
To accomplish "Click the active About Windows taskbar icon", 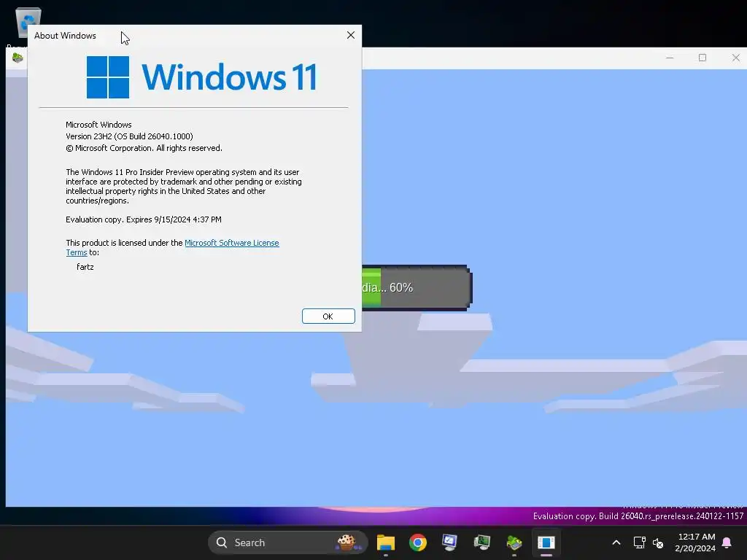I will tap(546, 542).
